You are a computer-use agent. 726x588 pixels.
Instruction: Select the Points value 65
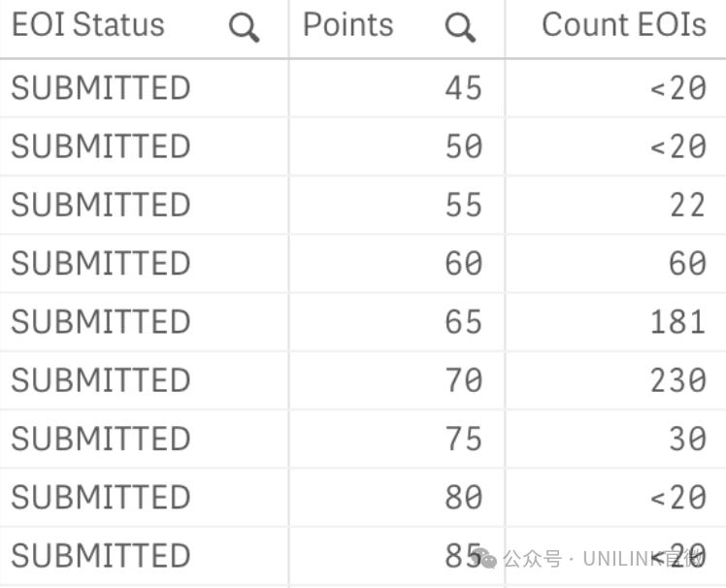point(464,322)
